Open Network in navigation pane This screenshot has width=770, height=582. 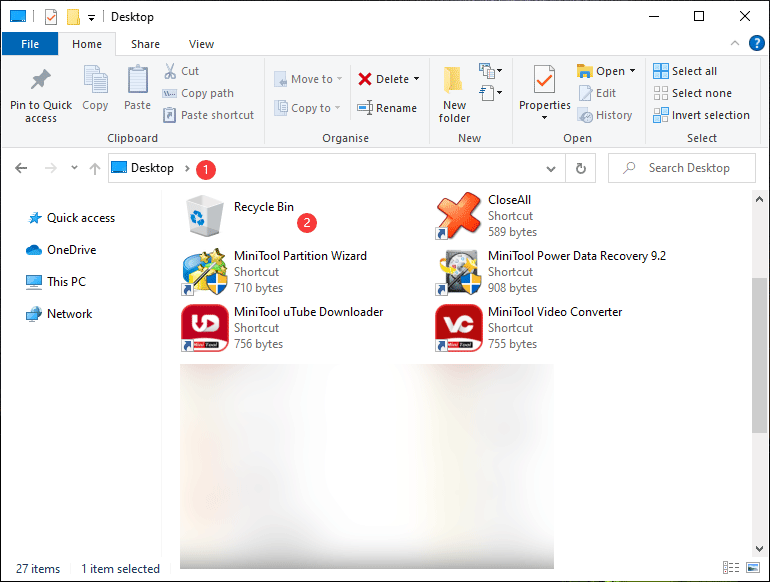(x=59, y=314)
